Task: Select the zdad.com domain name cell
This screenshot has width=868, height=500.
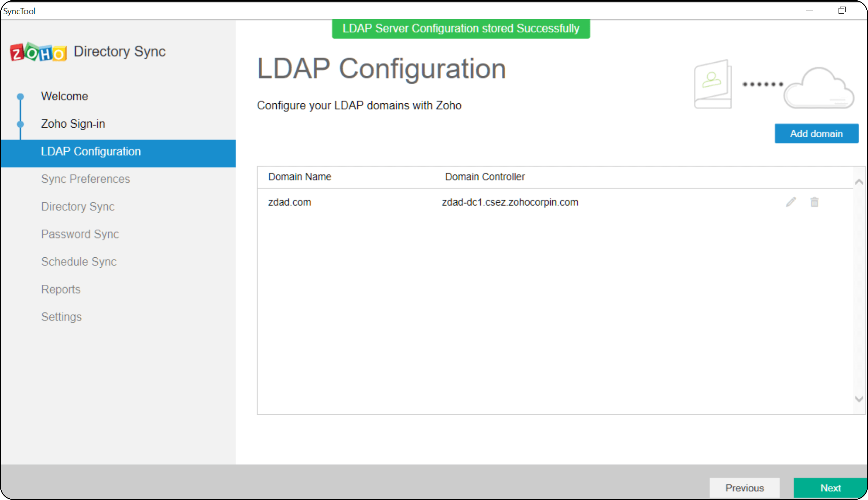Action: [x=290, y=202]
